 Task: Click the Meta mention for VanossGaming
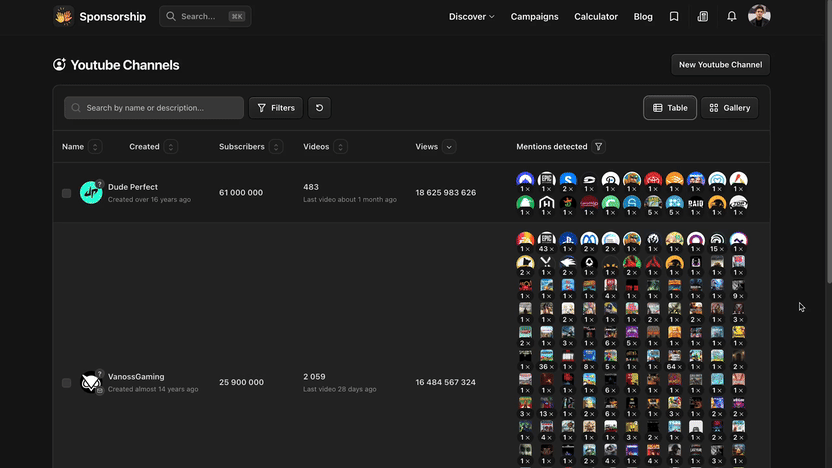pyautogui.click(x=589, y=240)
